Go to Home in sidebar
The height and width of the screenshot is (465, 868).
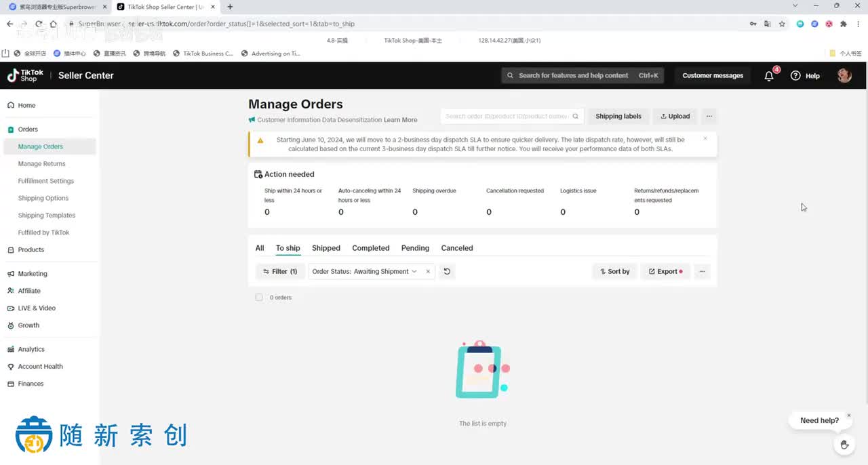click(26, 106)
